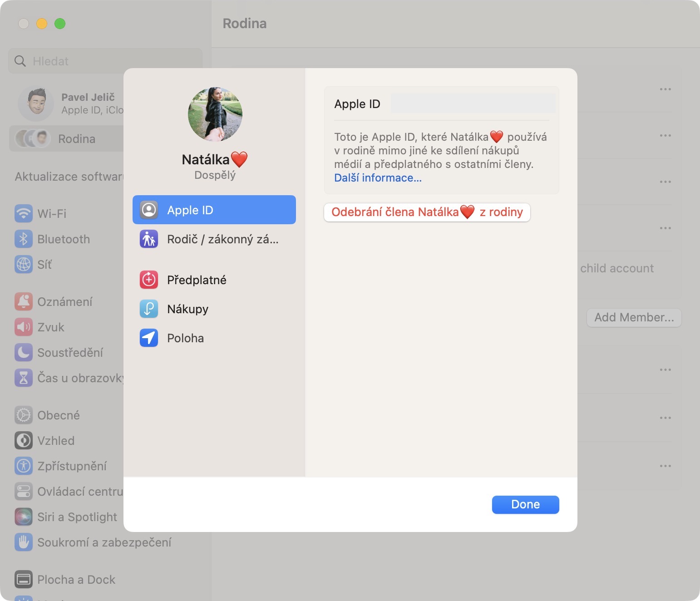Remove Natálka from the family

coord(427,212)
